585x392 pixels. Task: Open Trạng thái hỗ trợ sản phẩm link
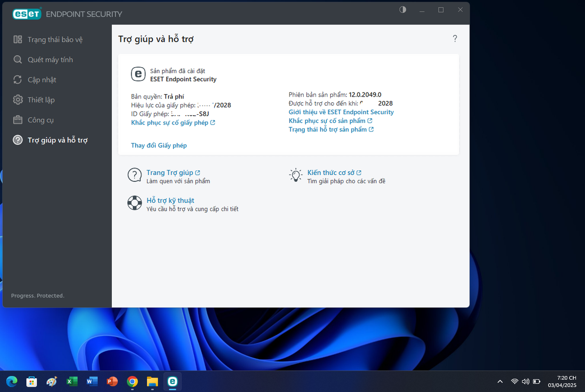tap(331, 129)
